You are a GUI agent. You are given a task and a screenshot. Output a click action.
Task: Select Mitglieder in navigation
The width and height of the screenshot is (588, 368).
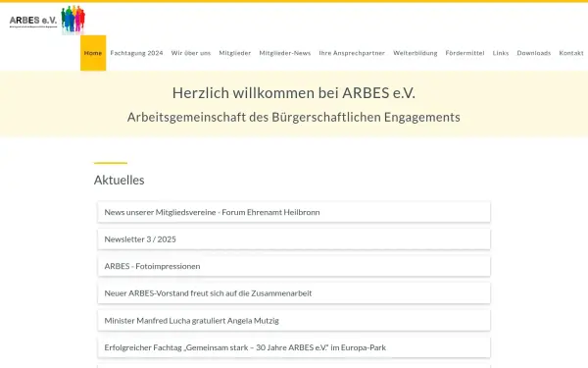point(235,53)
